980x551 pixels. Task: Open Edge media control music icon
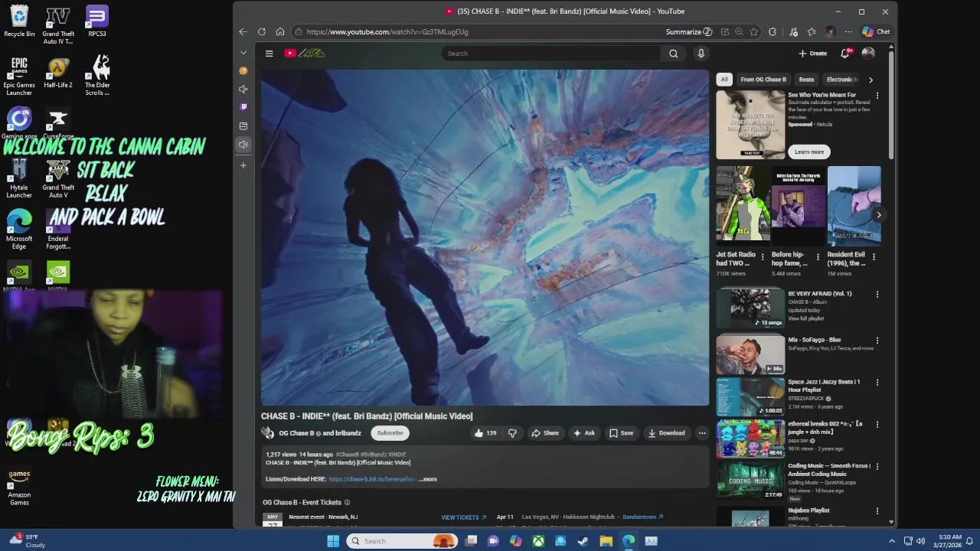793,32
